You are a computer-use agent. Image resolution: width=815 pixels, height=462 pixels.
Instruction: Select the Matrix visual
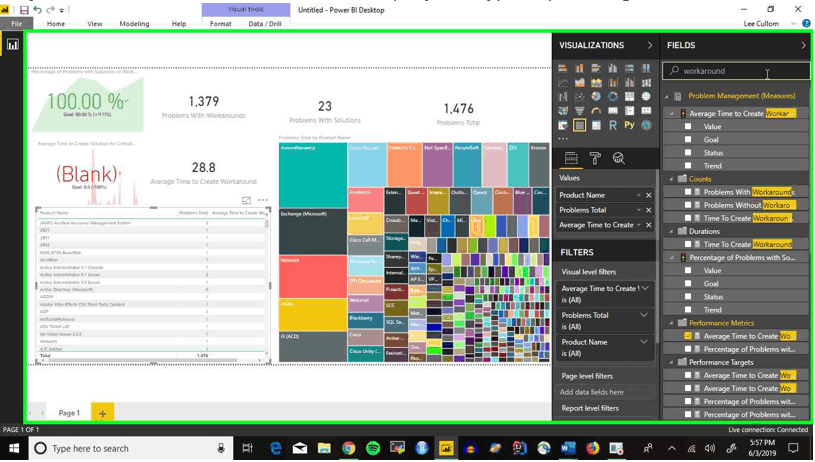[x=596, y=125]
